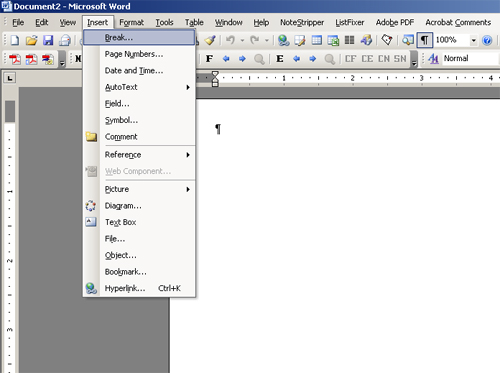Choose Comment from the Insert menu

pyautogui.click(x=139, y=137)
